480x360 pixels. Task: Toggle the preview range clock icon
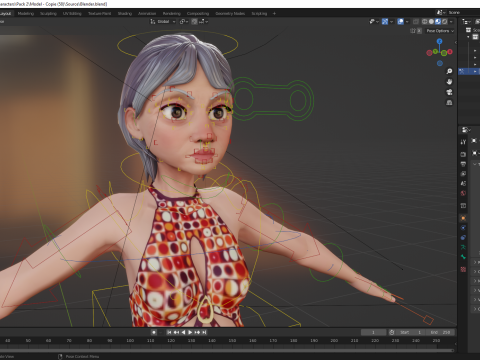pos(392,332)
